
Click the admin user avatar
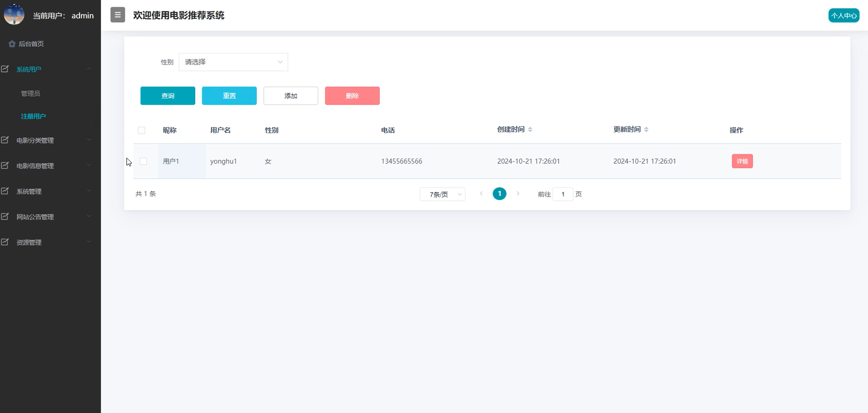pos(14,15)
